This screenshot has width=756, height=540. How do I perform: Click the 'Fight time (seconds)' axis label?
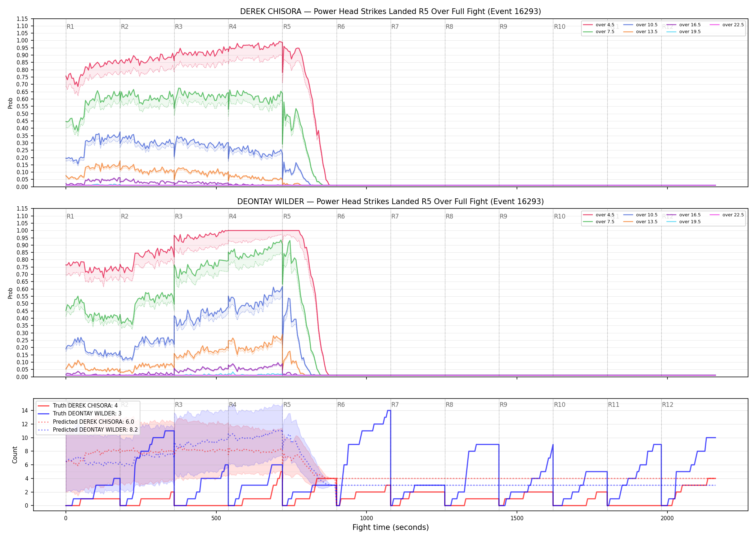(391, 528)
